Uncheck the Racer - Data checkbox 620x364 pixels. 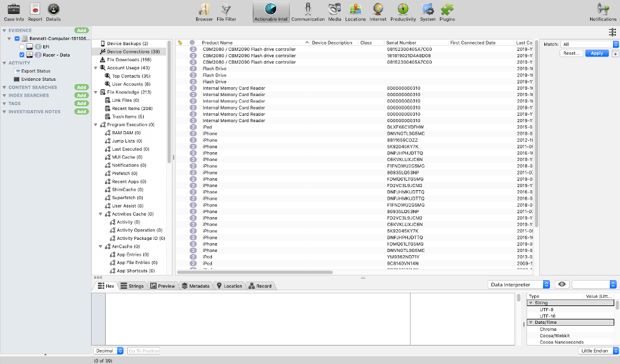pos(22,55)
